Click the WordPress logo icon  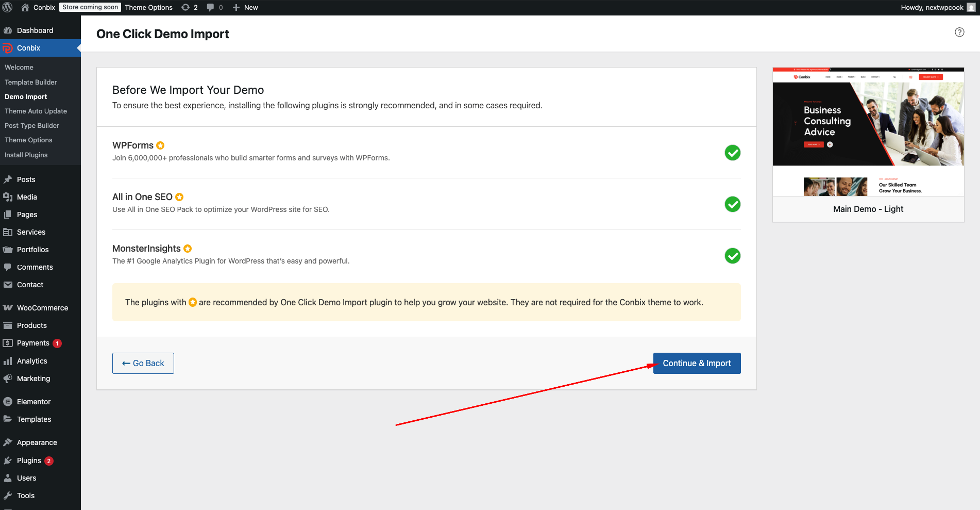tap(8, 7)
